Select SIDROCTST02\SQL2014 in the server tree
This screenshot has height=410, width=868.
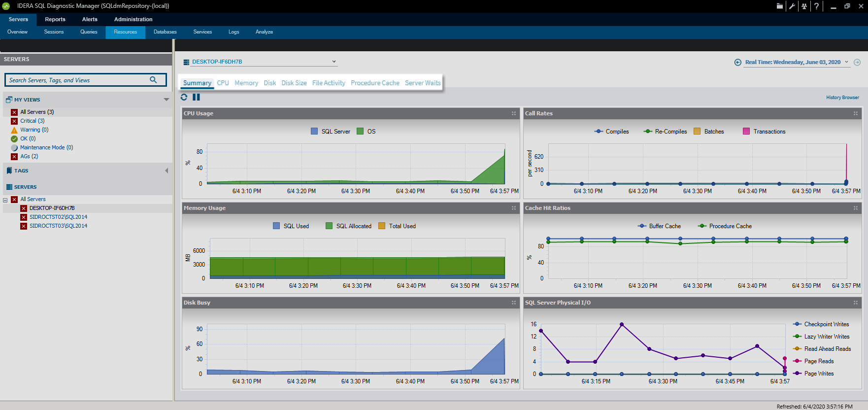[x=58, y=217]
